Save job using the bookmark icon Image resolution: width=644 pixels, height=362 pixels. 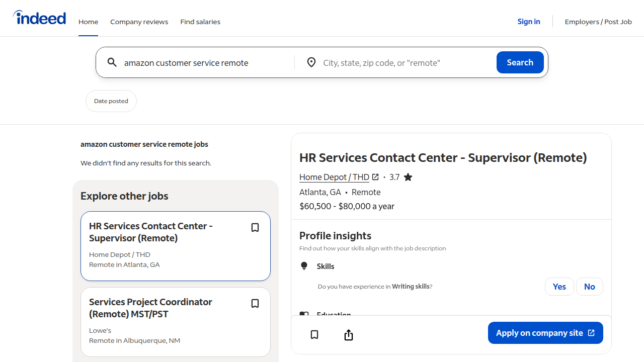click(314, 334)
